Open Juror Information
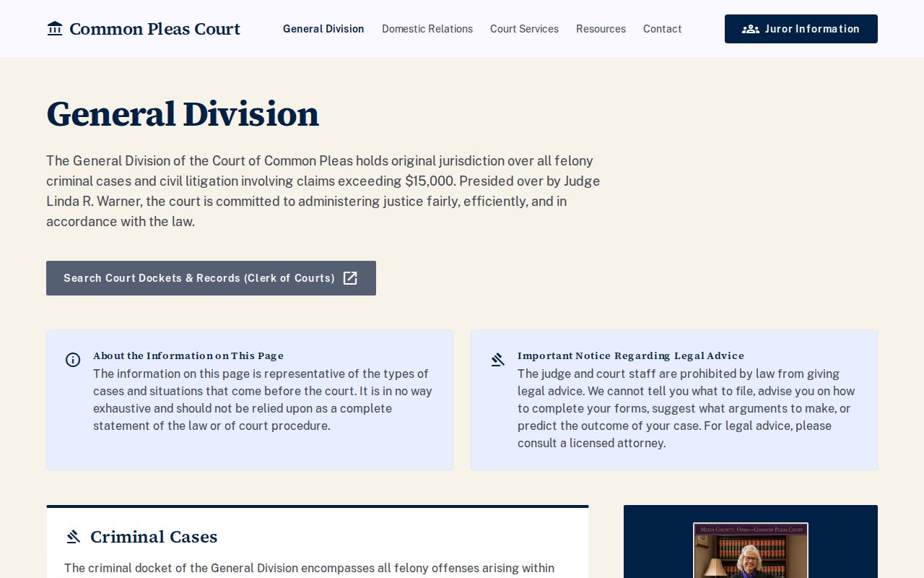Screen dimensions: 924x578 pos(801,29)
